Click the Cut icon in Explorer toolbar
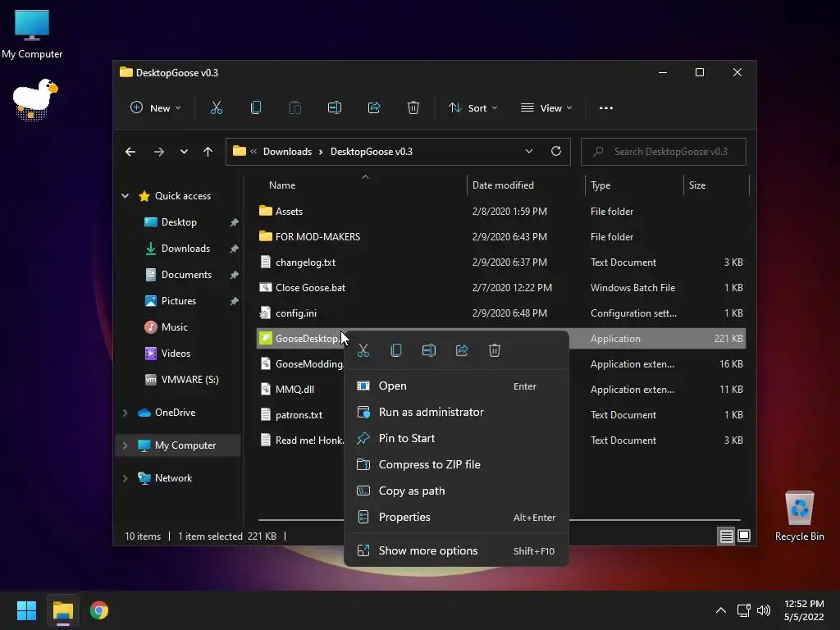The image size is (840, 630). pyautogui.click(x=217, y=107)
